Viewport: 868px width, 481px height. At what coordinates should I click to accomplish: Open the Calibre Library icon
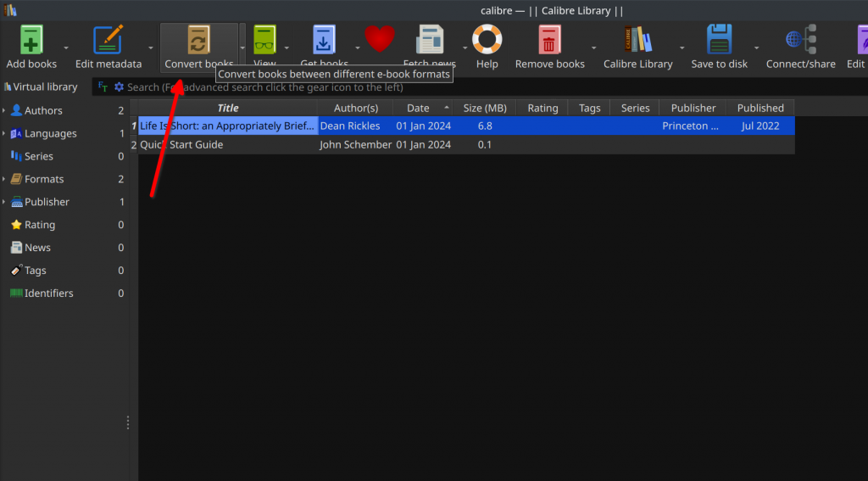pos(637,39)
